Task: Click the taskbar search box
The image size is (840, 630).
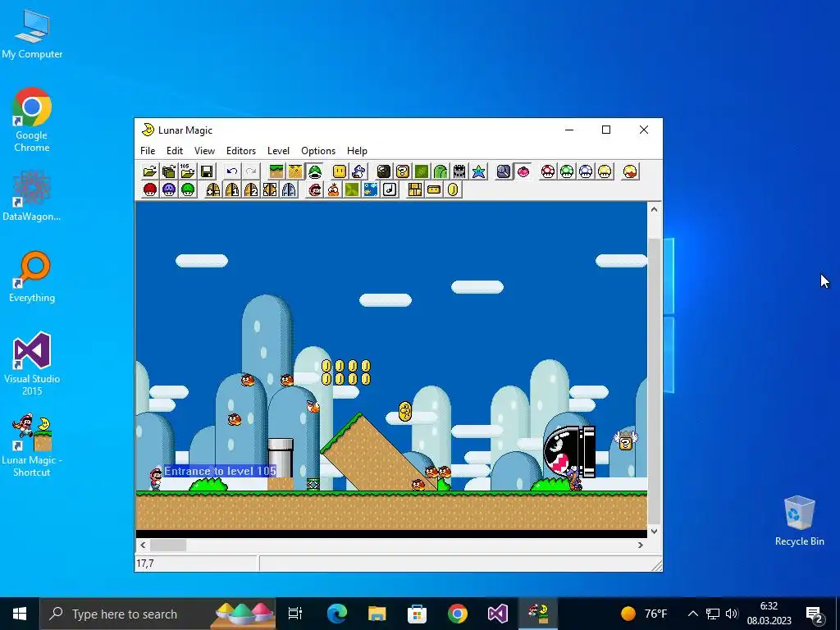Action: click(x=158, y=614)
